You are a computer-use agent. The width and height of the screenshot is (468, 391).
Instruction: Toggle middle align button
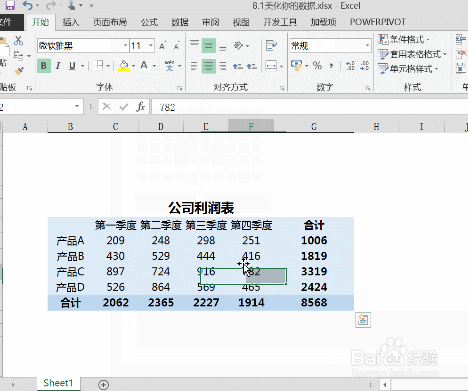point(209,46)
